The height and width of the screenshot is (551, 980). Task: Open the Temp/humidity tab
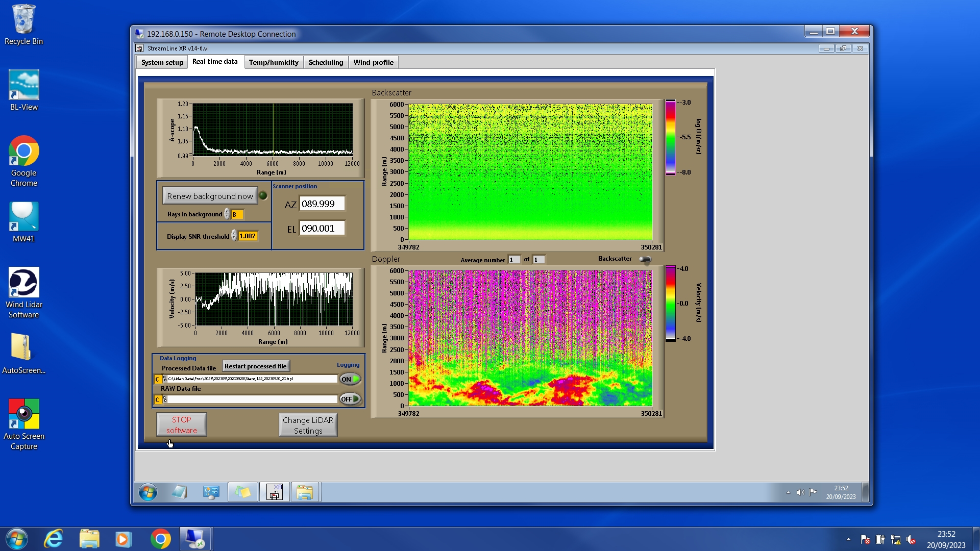[274, 62]
